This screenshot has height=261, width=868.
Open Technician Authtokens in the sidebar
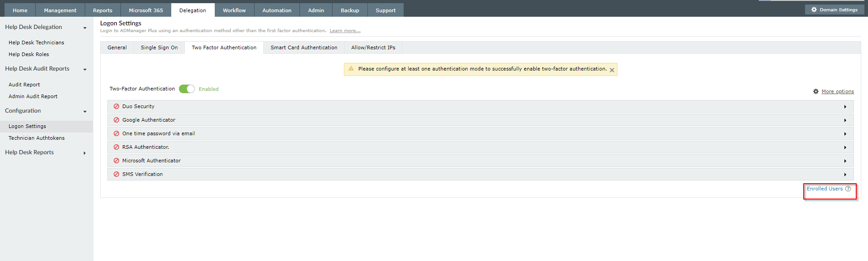click(37, 138)
